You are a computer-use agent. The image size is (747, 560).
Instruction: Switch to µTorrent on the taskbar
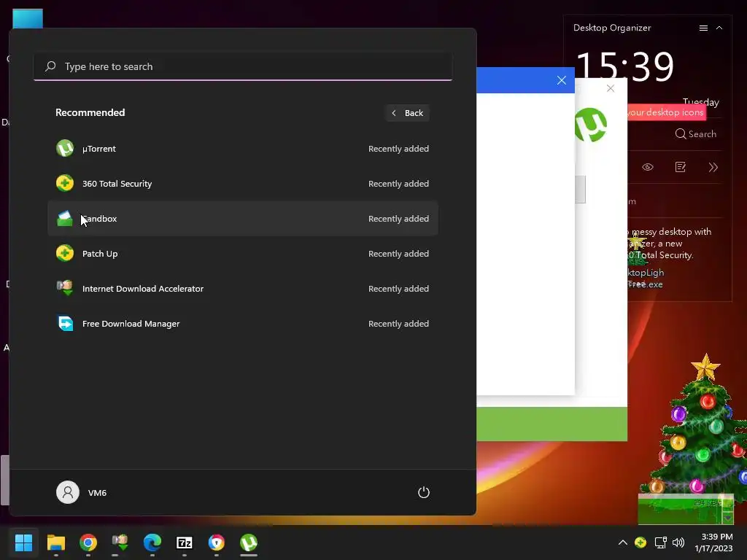(x=249, y=542)
